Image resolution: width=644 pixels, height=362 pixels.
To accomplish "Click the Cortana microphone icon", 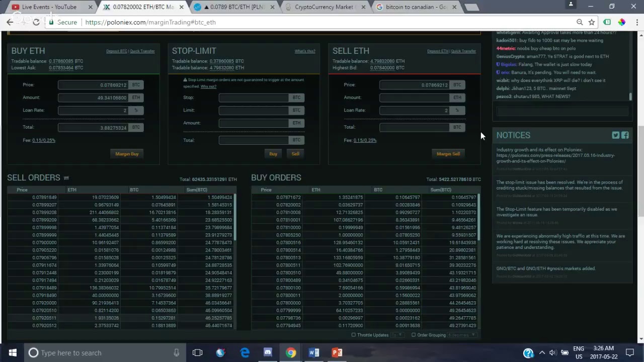I will [x=176, y=353].
